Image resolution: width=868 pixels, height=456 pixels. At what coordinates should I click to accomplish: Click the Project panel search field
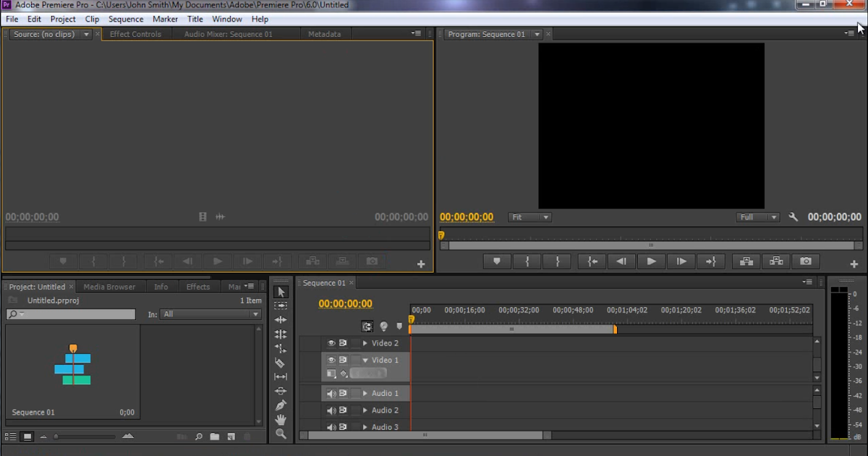(x=70, y=314)
